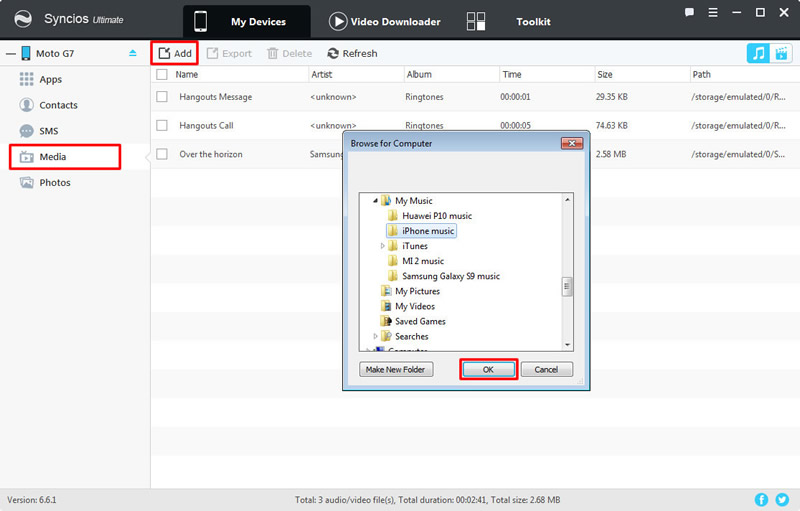Viewport: 800px width, 511px height.
Task: Click the Over the horizon file name
Action: pyautogui.click(x=211, y=154)
